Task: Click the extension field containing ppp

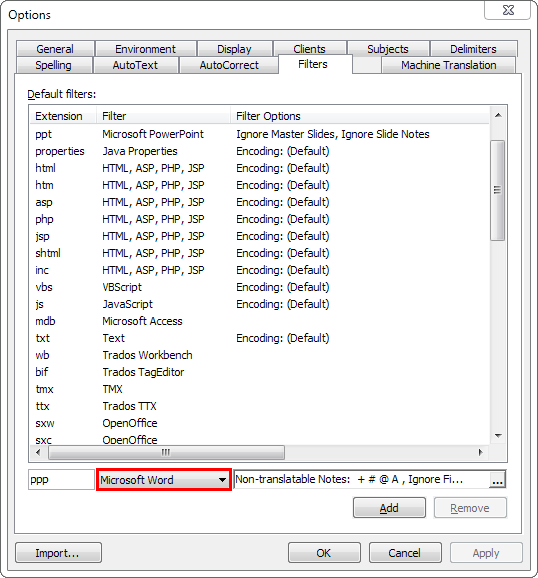Action: click(x=61, y=480)
